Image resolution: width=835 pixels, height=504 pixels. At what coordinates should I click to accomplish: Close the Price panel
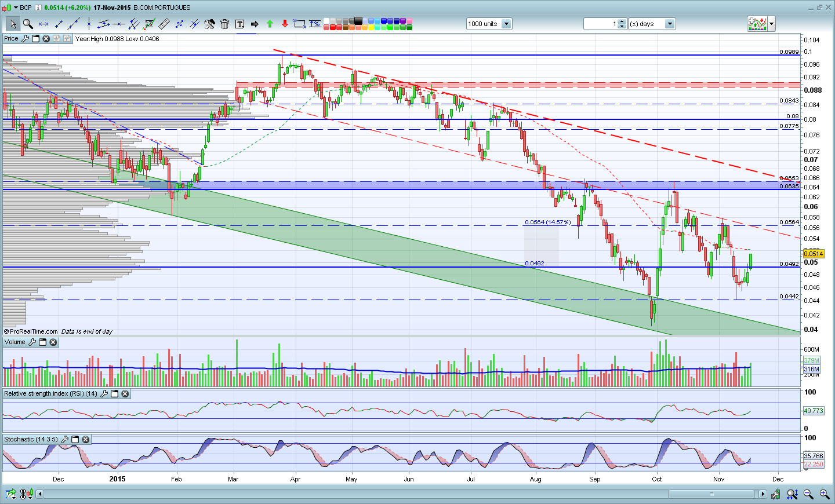46,39
